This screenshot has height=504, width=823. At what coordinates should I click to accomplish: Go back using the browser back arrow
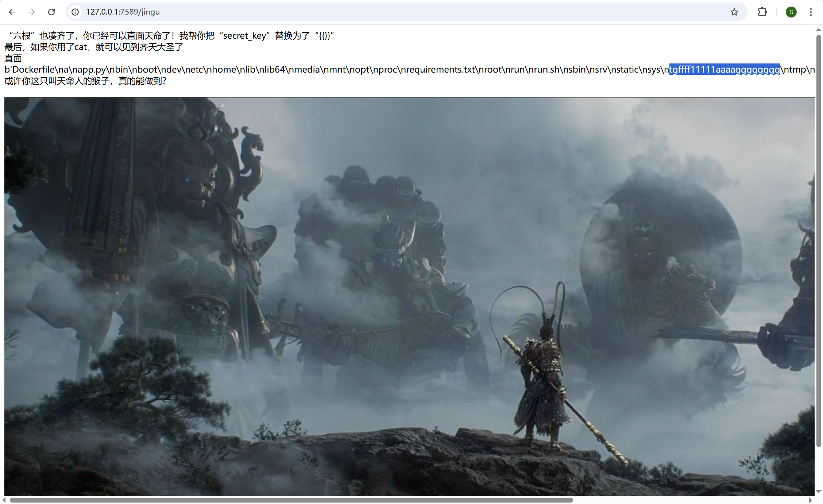[12, 12]
